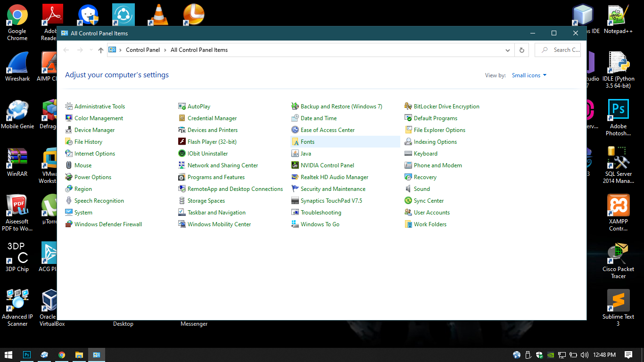Click the Up to parent folder arrow

[x=101, y=50]
